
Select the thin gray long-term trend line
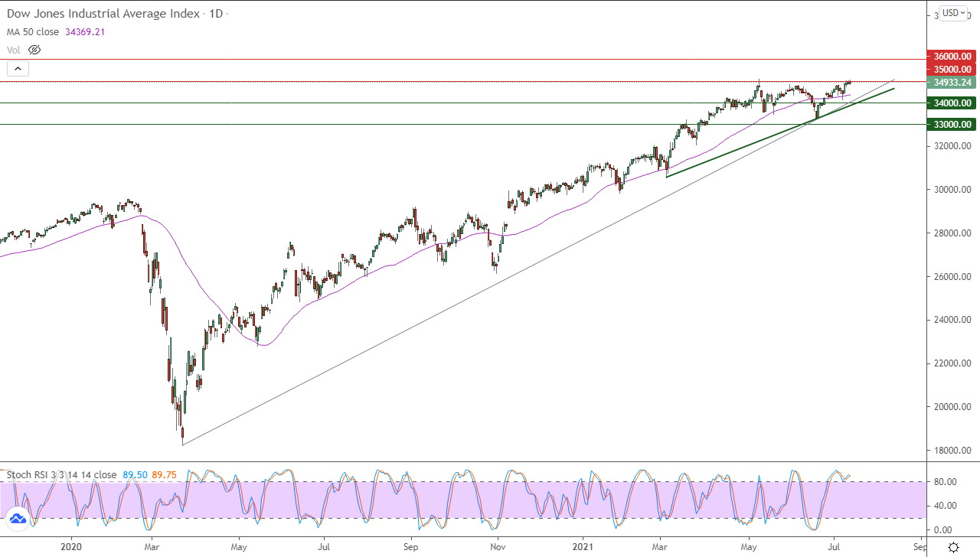[538, 262]
